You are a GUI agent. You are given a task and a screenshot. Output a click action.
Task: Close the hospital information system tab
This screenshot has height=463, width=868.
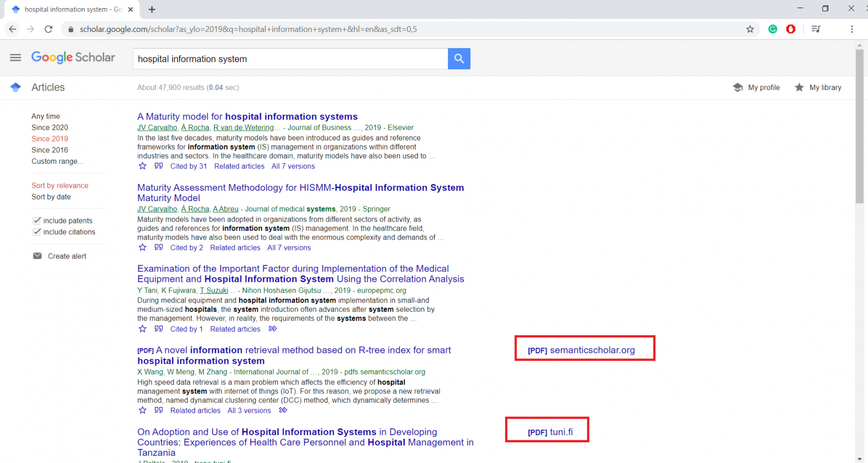pyautogui.click(x=130, y=9)
